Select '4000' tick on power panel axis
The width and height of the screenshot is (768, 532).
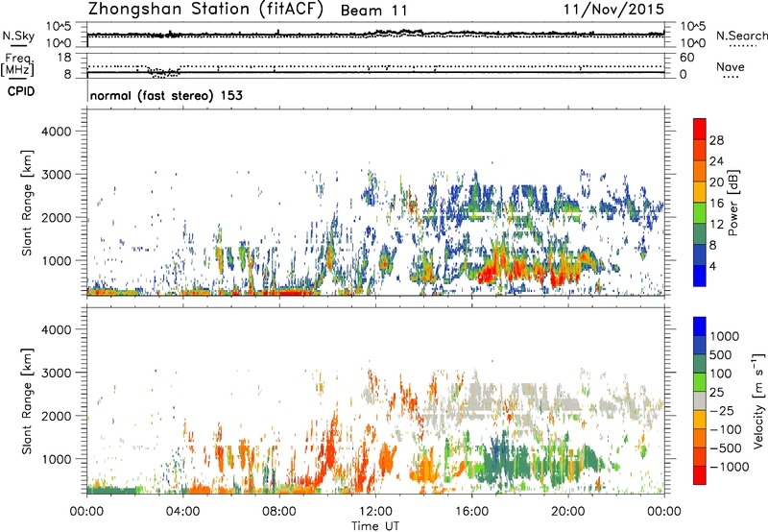[56, 132]
